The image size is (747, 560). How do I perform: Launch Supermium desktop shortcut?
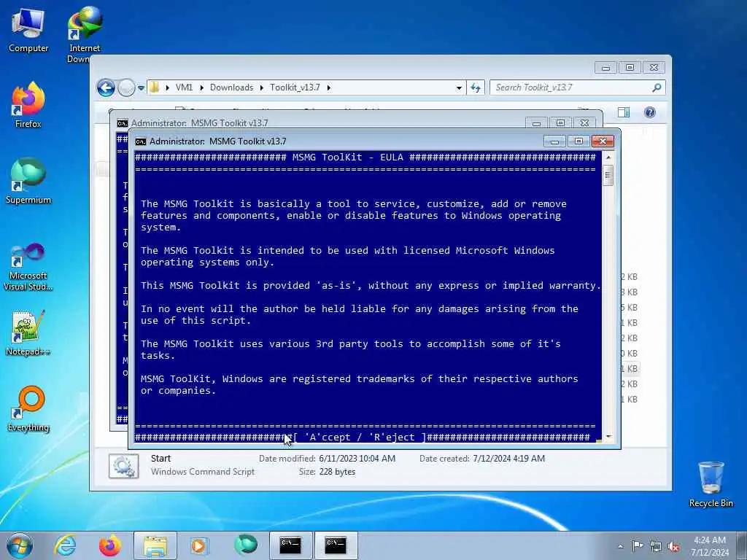pyautogui.click(x=28, y=181)
